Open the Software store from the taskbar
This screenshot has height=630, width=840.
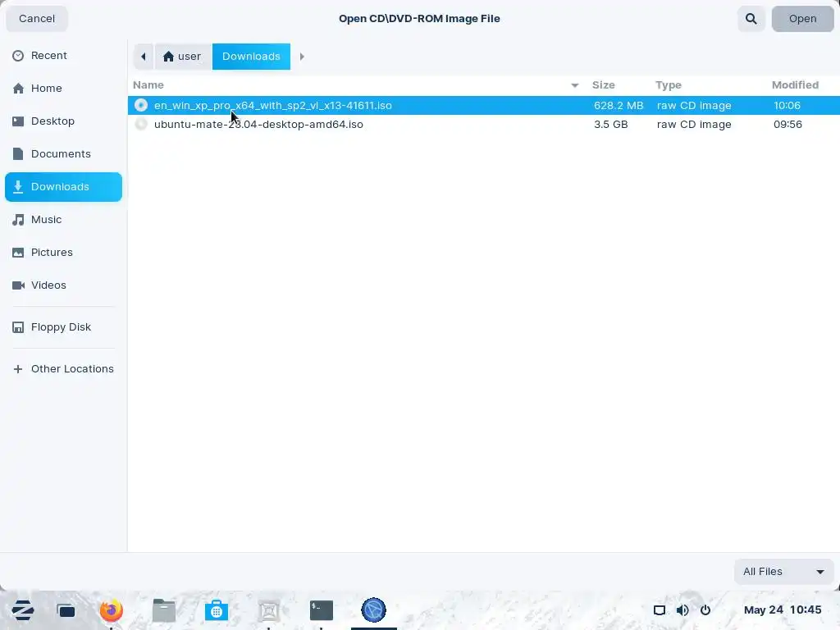[x=217, y=610]
